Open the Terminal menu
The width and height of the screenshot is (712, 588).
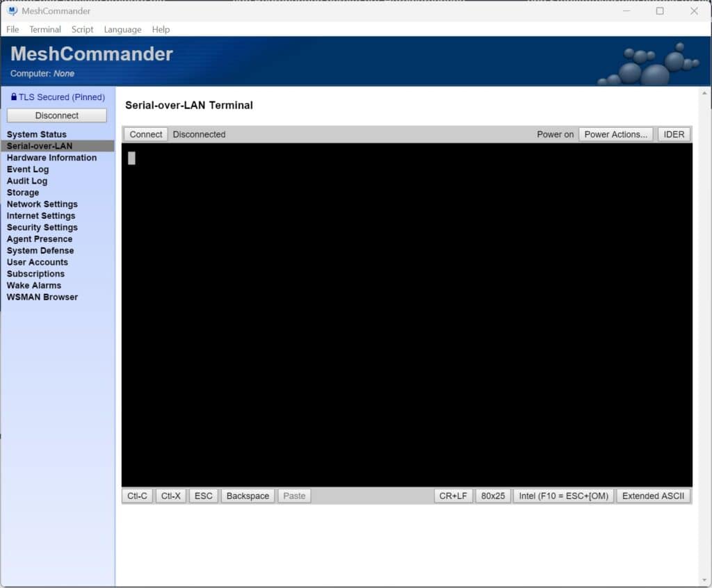45,29
